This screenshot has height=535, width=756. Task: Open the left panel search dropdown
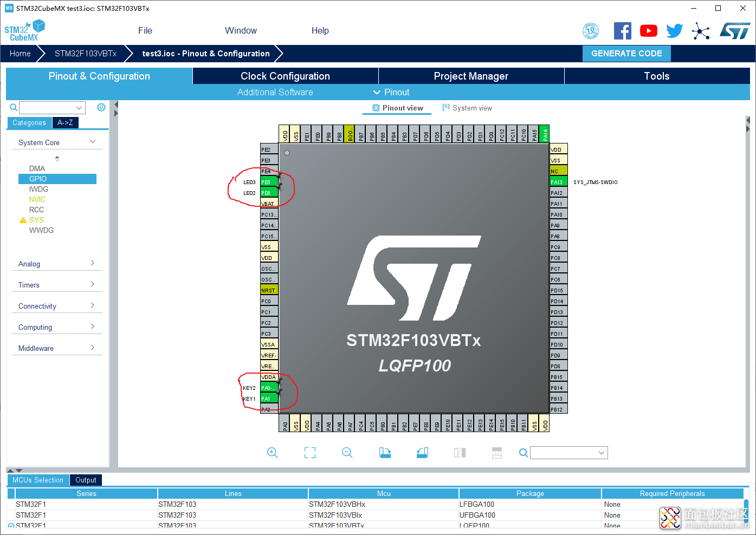(80, 107)
